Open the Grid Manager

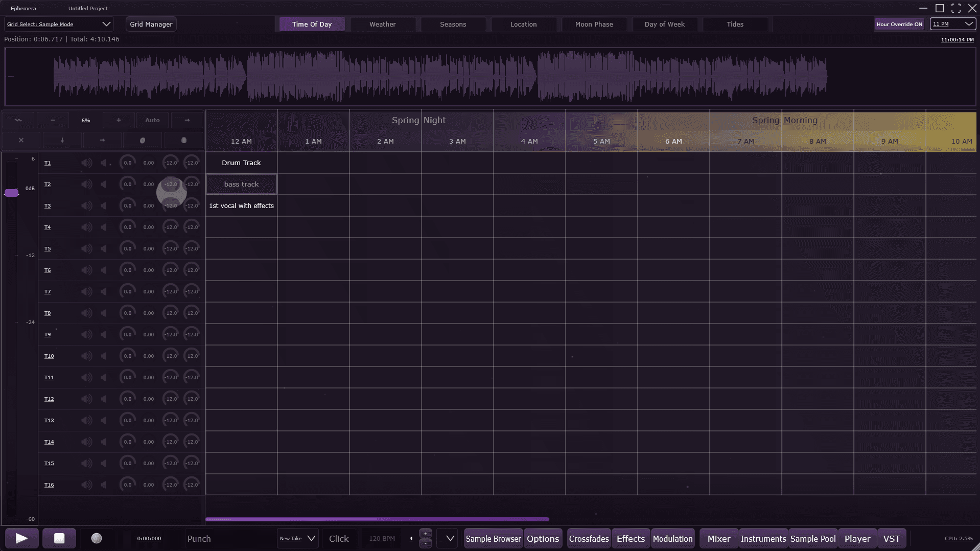151,24
